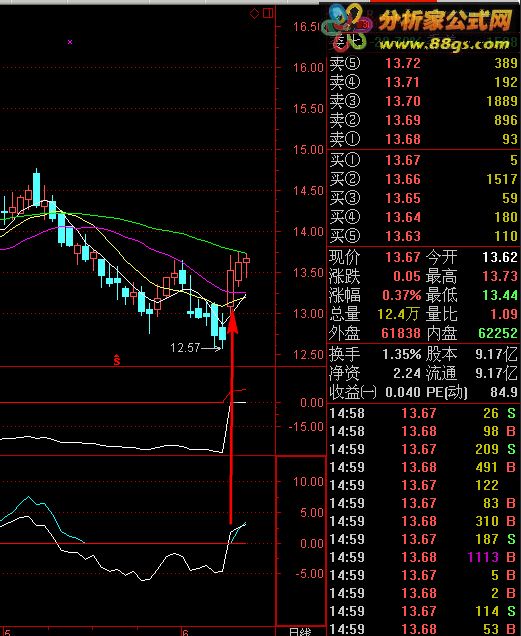The image size is (521, 636).
Task: Select the 卖① ask row at 13.68
Action: tap(423, 140)
